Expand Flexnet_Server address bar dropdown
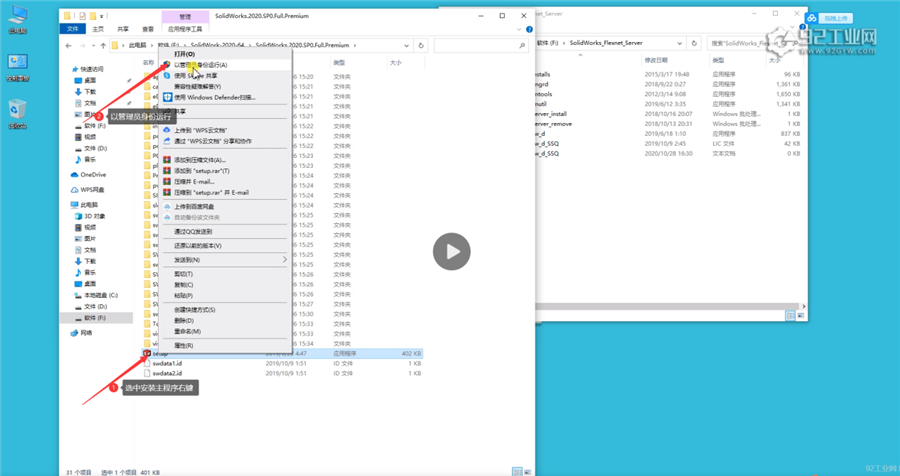Viewport: 900px width, 476px height. 680,43
